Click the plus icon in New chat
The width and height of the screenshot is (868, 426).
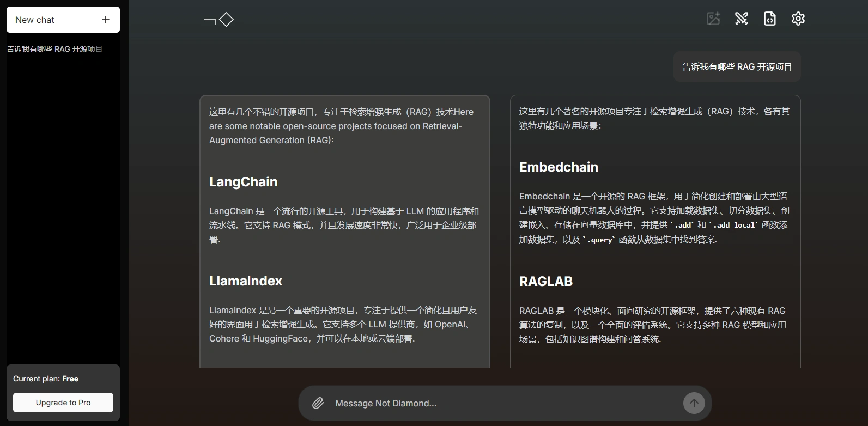[106, 20]
